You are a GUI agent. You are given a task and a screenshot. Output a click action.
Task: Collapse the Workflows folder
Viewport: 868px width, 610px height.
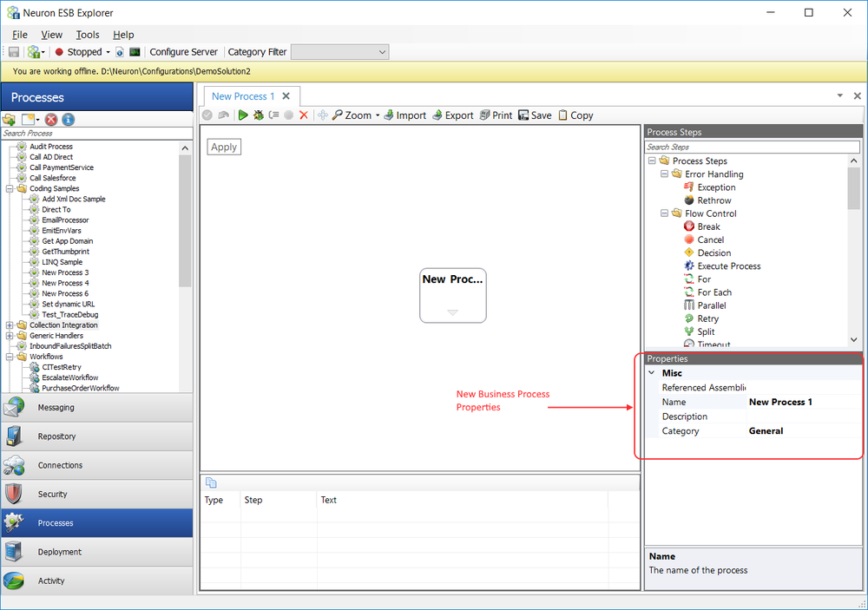tap(10, 357)
